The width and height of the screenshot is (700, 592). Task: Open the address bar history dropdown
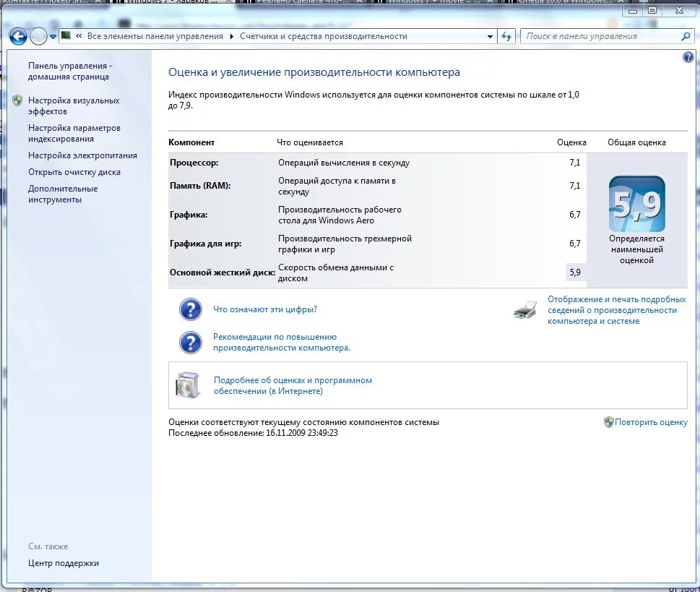490,37
